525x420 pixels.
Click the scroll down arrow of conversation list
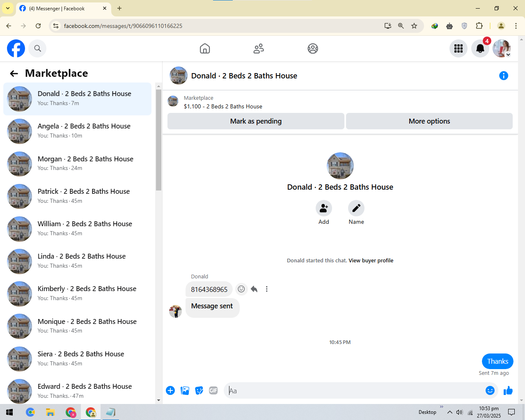coord(159,400)
